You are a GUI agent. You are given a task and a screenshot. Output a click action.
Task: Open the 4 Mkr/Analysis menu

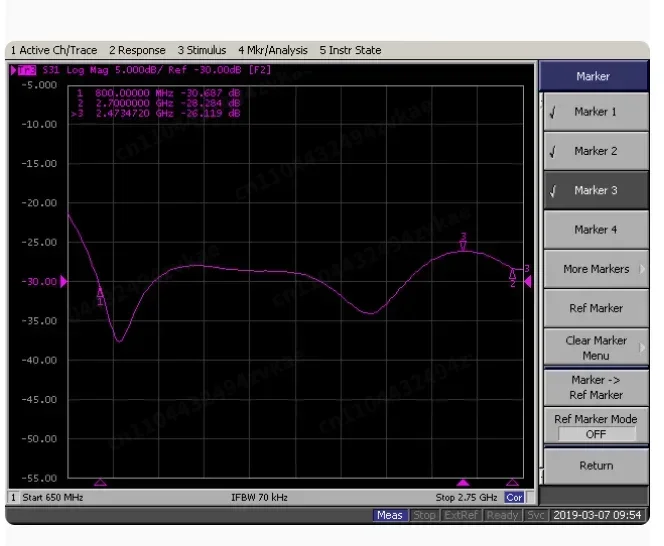point(273,50)
